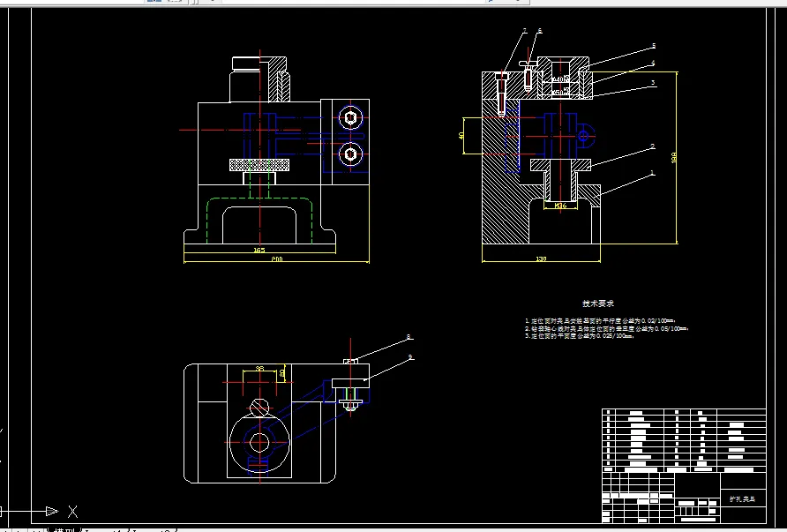
Task: Select the upper hex socket screw in front view
Action: tap(350, 118)
